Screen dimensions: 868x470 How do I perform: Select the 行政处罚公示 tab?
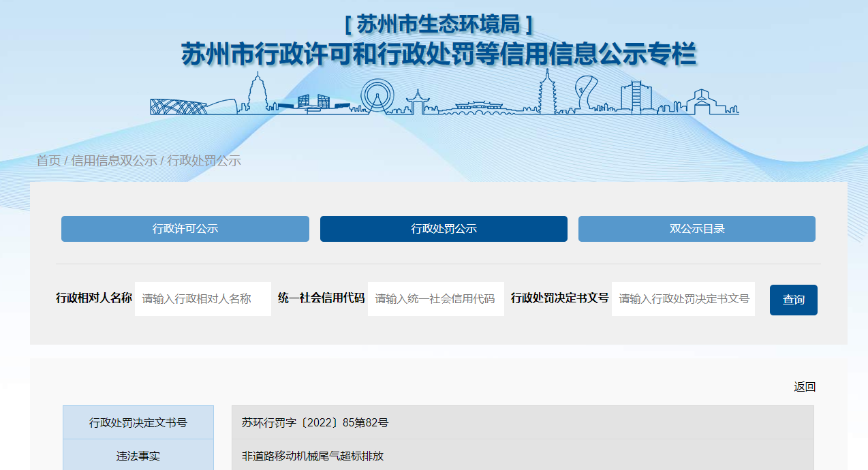(x=444, y=229)
